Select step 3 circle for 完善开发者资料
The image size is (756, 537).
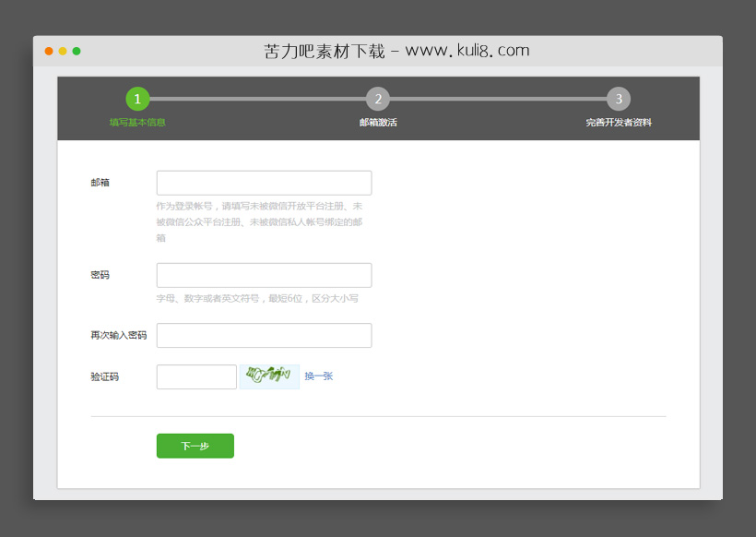(x=619, y=98)
